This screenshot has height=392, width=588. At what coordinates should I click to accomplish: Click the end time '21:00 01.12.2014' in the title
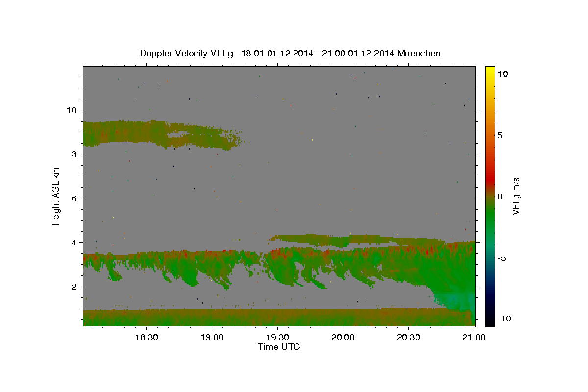(x=359, y=53)
